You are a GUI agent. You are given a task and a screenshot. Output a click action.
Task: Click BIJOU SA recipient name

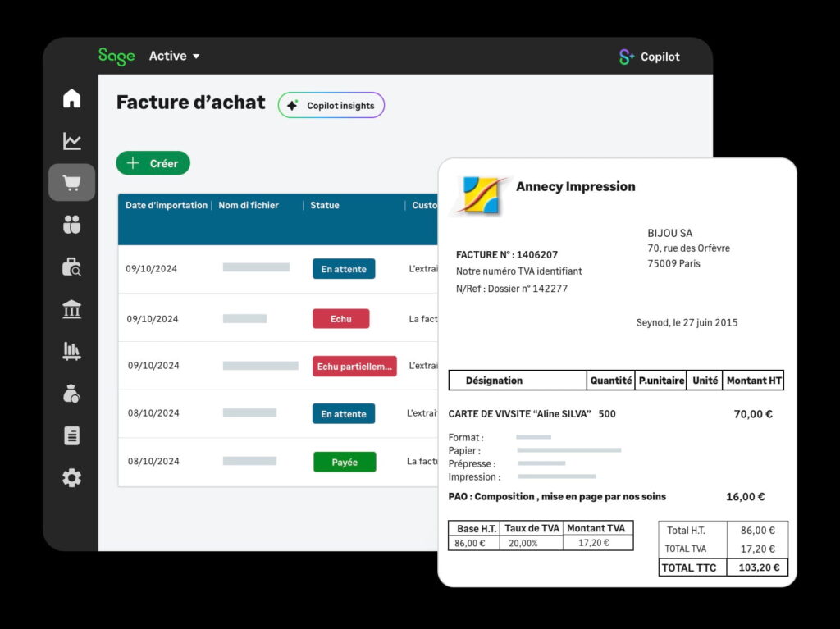click(669, 233)
